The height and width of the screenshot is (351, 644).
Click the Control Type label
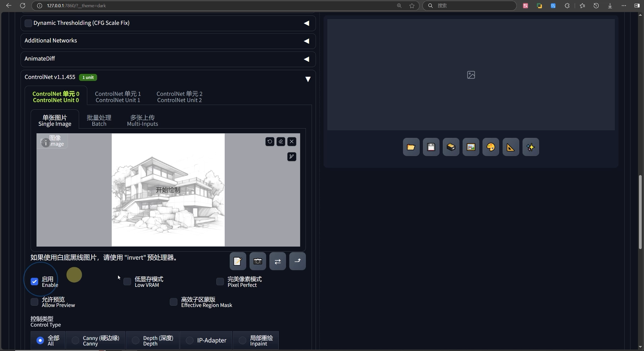tap(46, 321)
